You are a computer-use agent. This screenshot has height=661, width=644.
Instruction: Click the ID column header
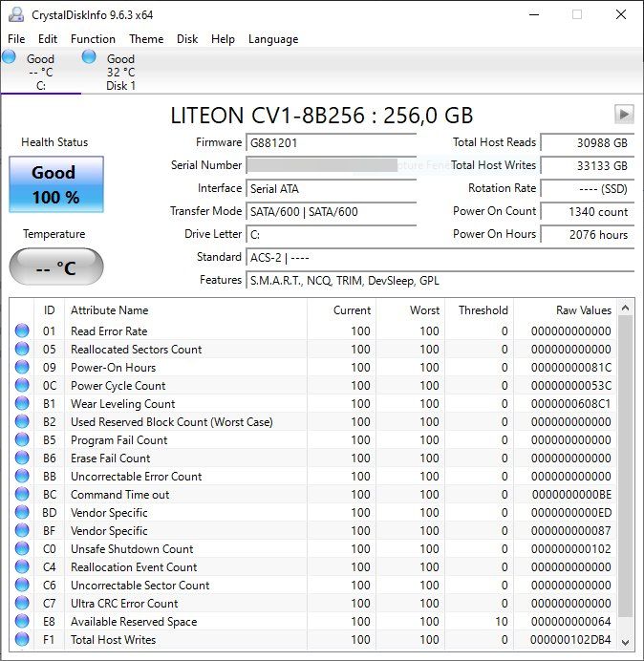click(50, 310)
